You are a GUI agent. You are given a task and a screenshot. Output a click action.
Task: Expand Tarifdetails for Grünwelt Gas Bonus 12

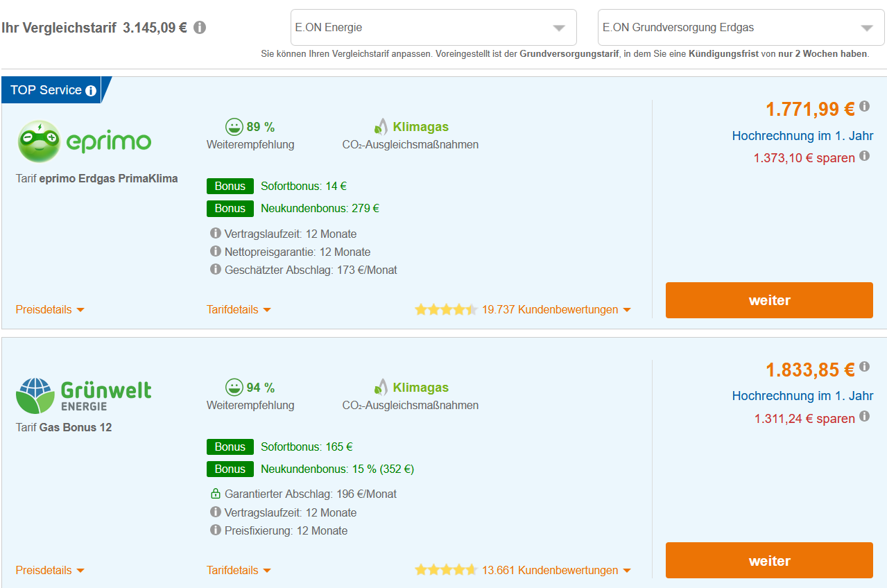point(239,571)
